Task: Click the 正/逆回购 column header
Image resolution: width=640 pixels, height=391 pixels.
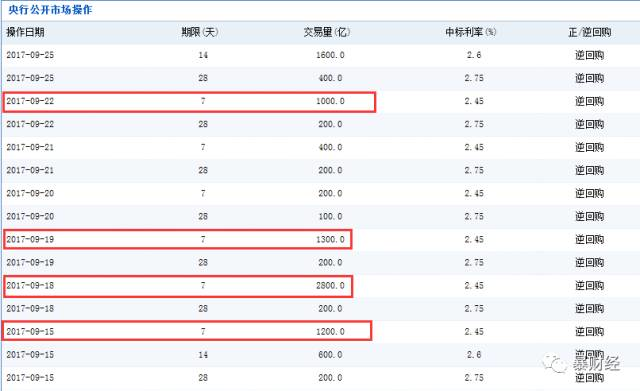Action: click(589, 32)
